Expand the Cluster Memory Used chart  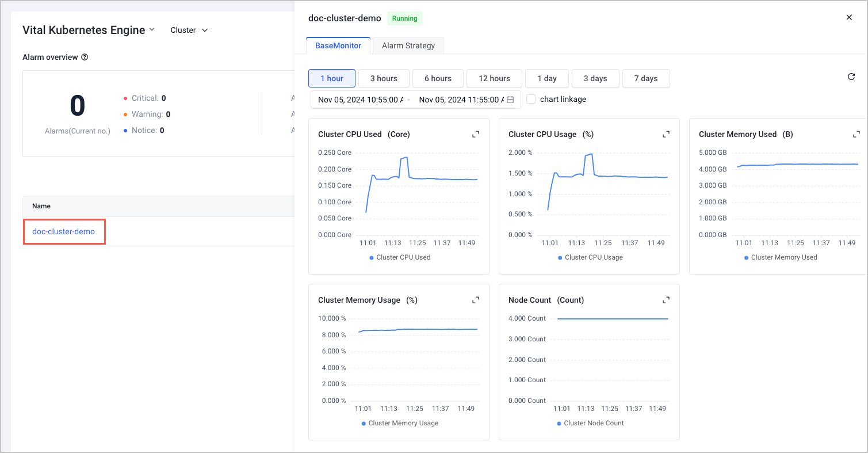[856, 134]
